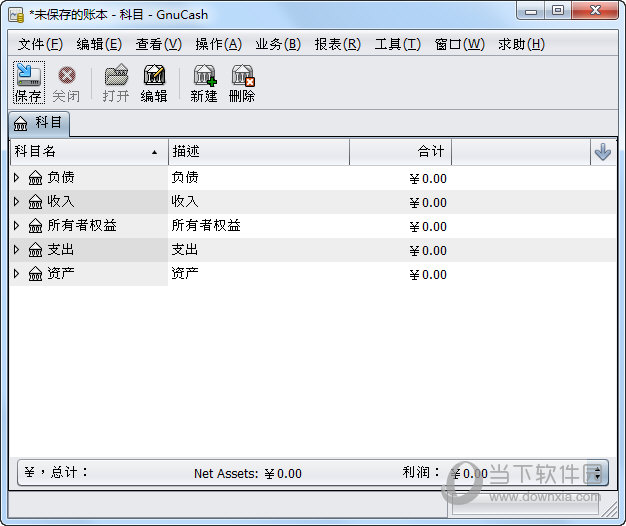Screen dimensions: 626x526
Task: Select the 收入 account row name
Action: click(x=61, y=202)
